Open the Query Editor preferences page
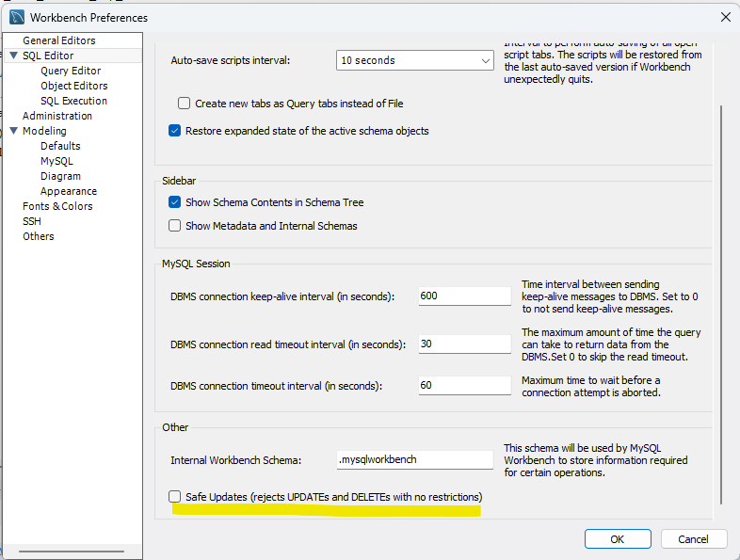Viewport: 740px width, 560px height. pyautogui.click(x=71, y=71)
